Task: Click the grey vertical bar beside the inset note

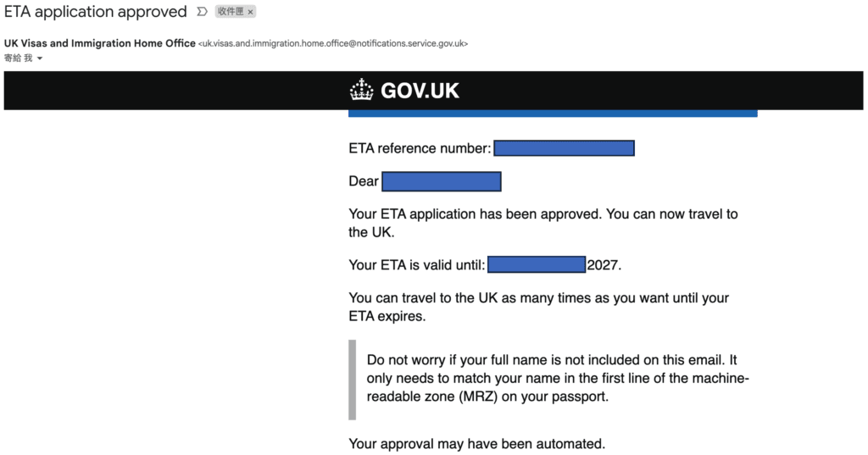Action: point(353,379)
